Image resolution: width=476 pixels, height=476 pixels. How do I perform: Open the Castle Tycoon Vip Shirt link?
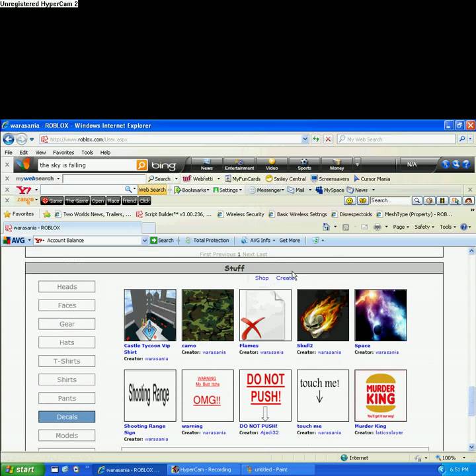point(147,349)
